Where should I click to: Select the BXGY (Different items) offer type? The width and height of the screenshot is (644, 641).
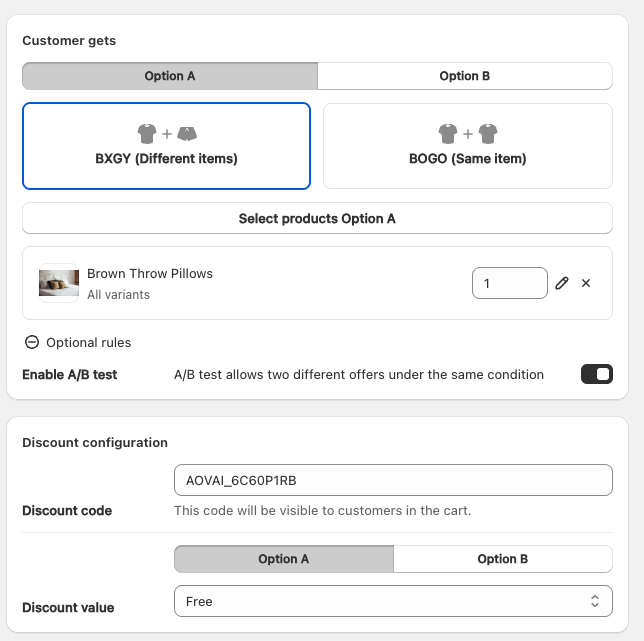tap(166, 146)
